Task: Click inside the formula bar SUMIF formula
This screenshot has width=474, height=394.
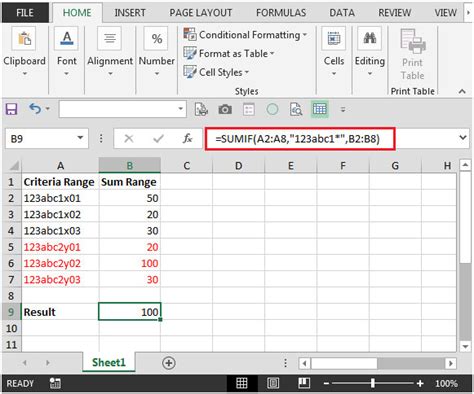Action: click(x=298, y=138)
